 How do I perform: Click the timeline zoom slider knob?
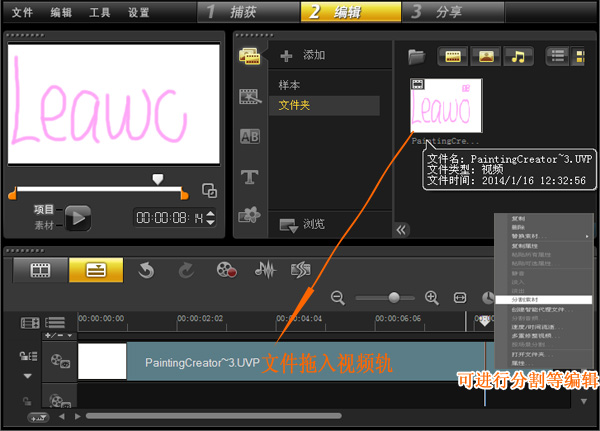pyautogui.click(x=394, y=297)
